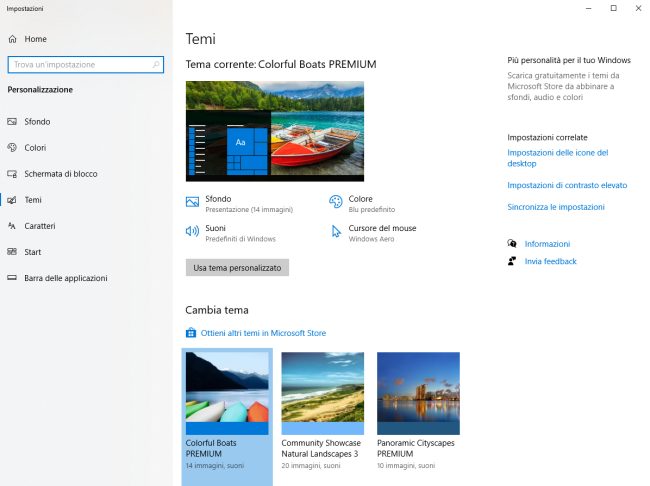Click the Informazioni link
Screen dimensions: 650x486
tap(547, 244)
